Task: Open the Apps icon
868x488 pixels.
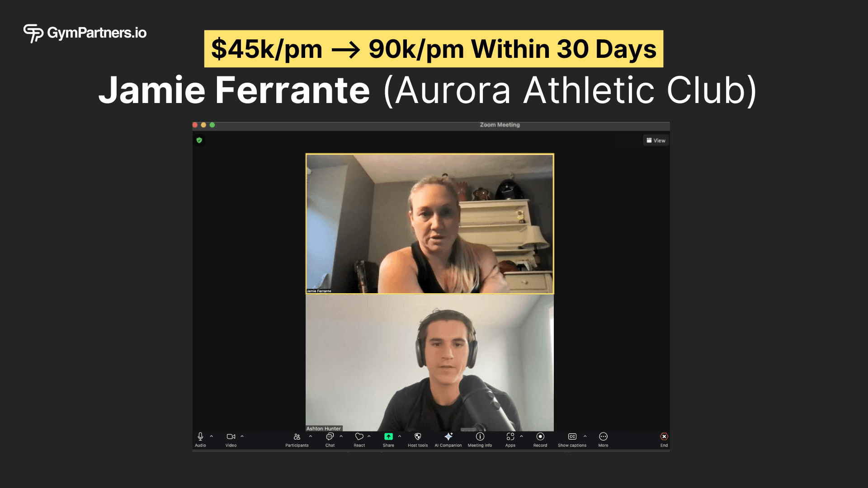Action: tap(510, 436)
